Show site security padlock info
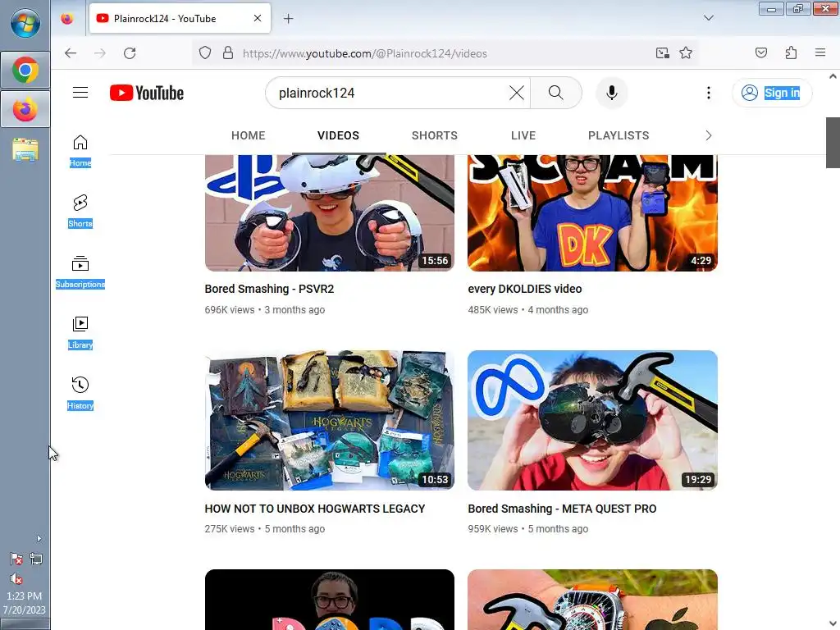This screenshot has height=630, width=840. pos(228,53)
